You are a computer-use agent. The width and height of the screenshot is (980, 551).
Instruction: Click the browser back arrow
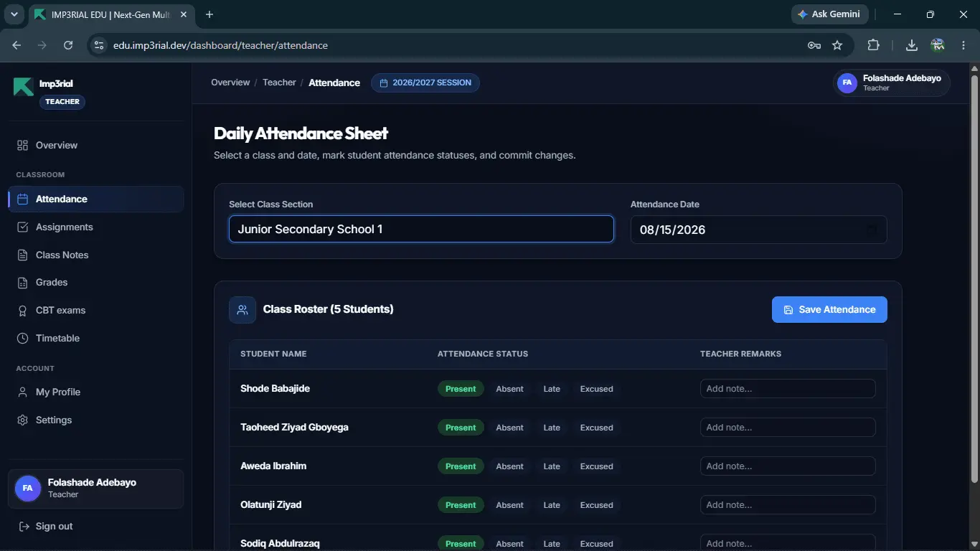click(17, 45)
